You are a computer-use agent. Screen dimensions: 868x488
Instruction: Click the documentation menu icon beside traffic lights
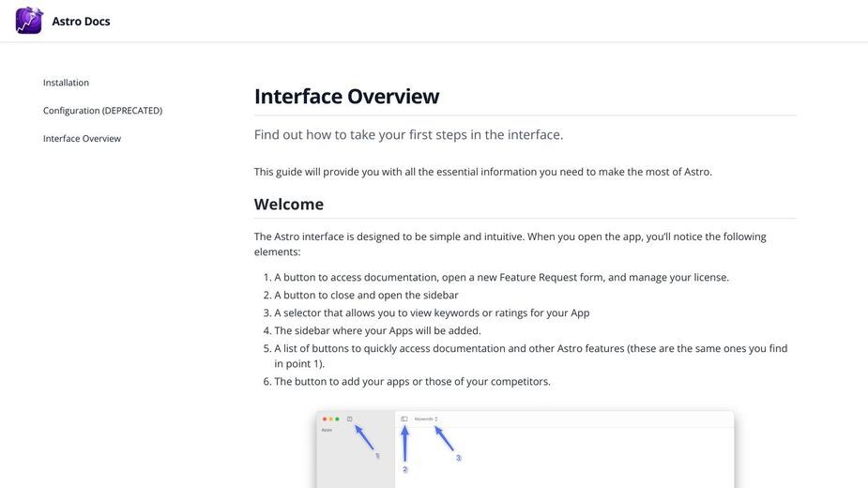[x=349, y=419]
